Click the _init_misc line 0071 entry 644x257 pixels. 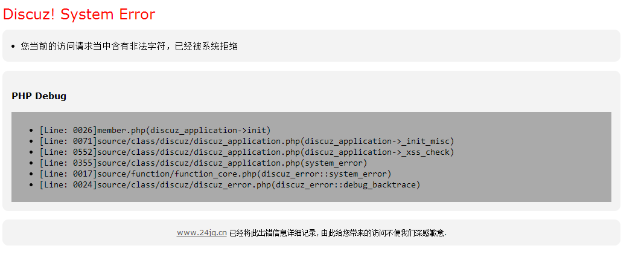pos(247,141)
